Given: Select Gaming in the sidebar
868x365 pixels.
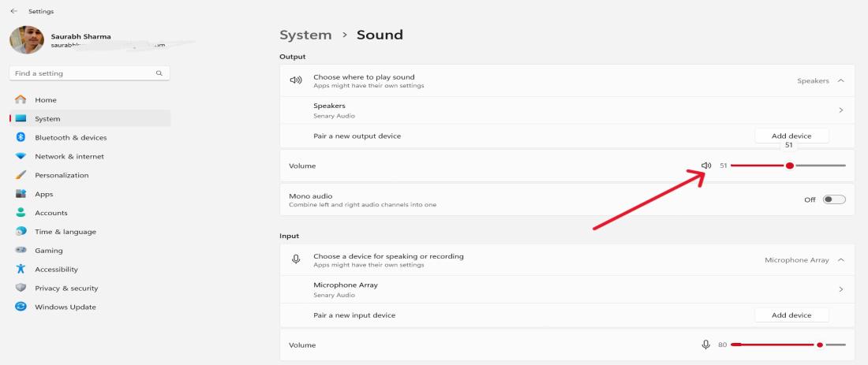Looking at the screenshot, I should tap(49, 251).
